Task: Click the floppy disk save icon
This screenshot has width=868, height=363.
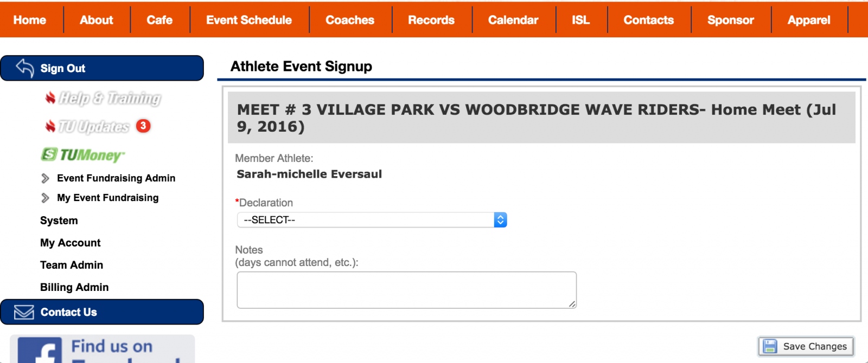Action: [770, 346]
